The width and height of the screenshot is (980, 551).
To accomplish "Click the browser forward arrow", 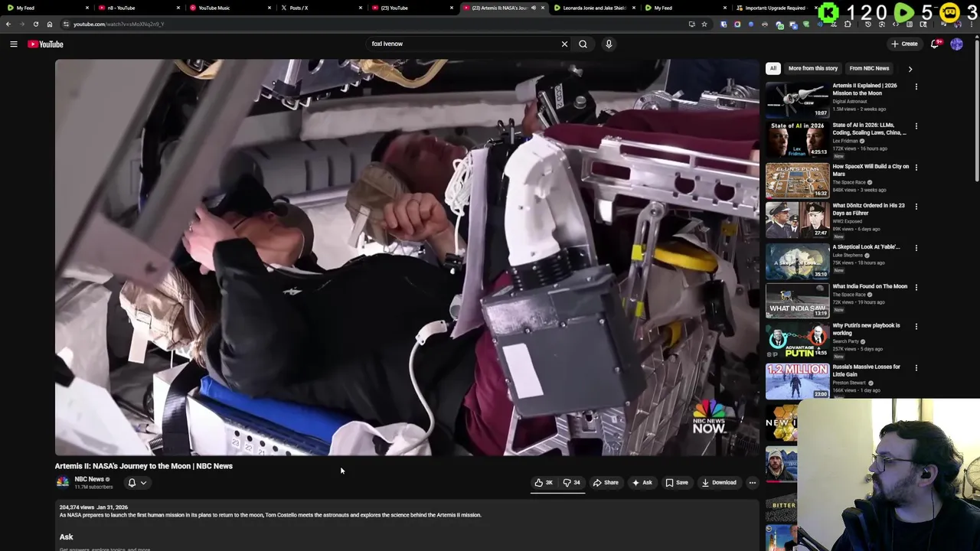I will [x=21, y=24].
